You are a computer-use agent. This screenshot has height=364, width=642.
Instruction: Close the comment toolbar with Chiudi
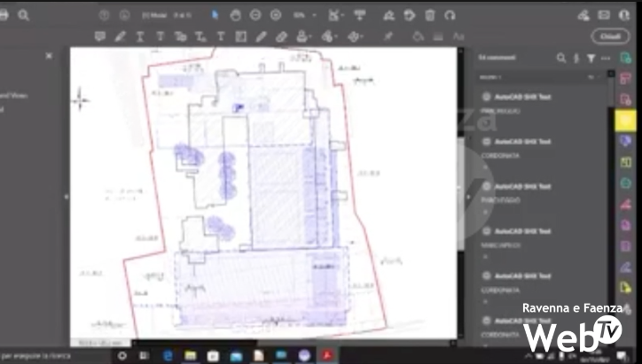click(x=610, y=36)
